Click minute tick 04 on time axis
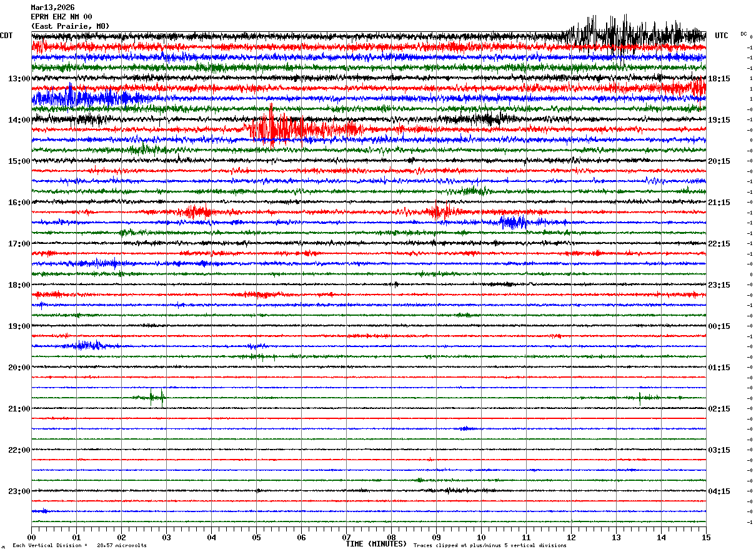Viewport: 756px width, 554px height. click(x=211, y=537)
